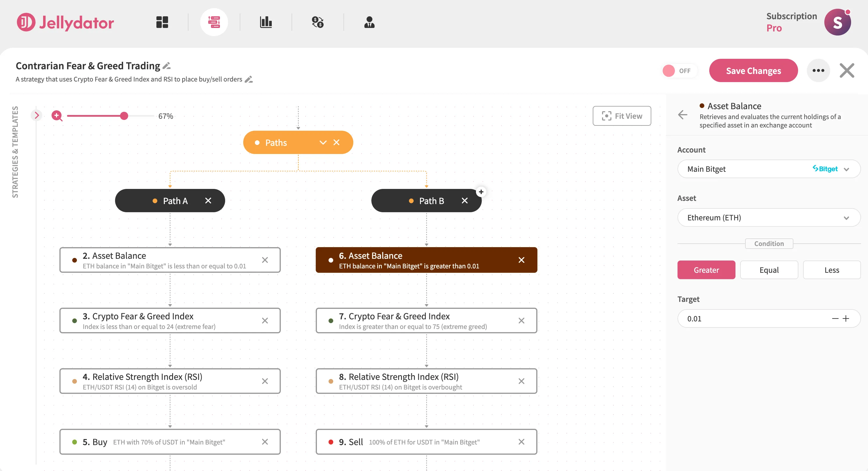
Task: Decrease the Target value with minus
Action: [x=835, y=318]
